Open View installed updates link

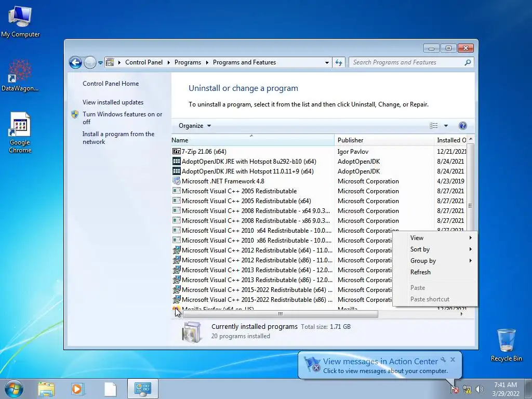tap(113, 102)
